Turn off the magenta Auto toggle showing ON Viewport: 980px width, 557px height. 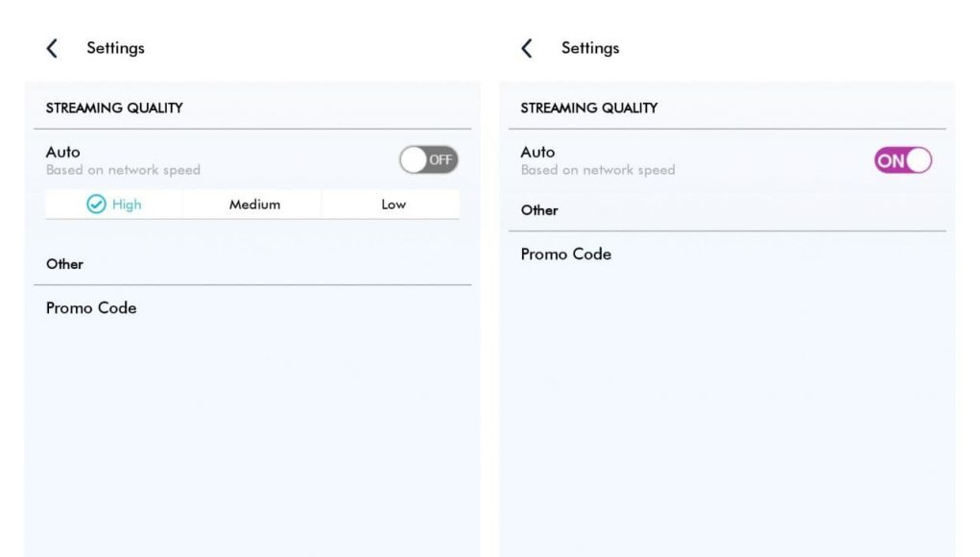(903, 160)
